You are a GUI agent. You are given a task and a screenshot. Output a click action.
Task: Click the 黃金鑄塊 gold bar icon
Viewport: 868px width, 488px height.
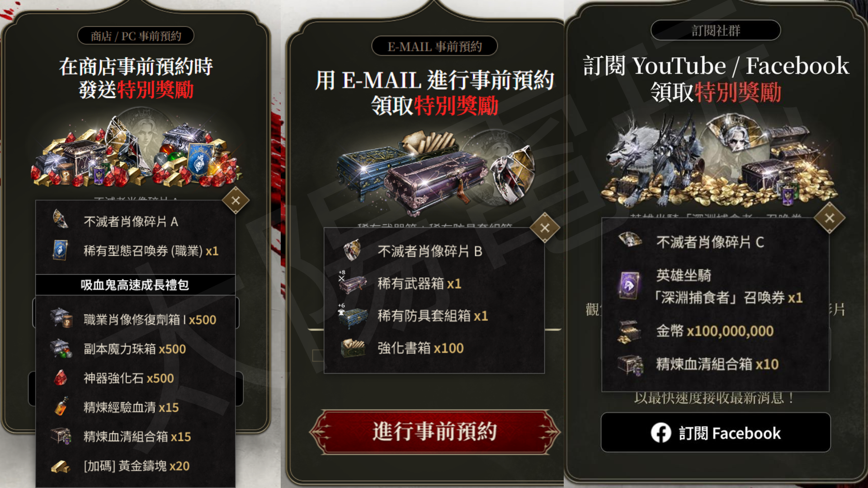click(61, 466)
